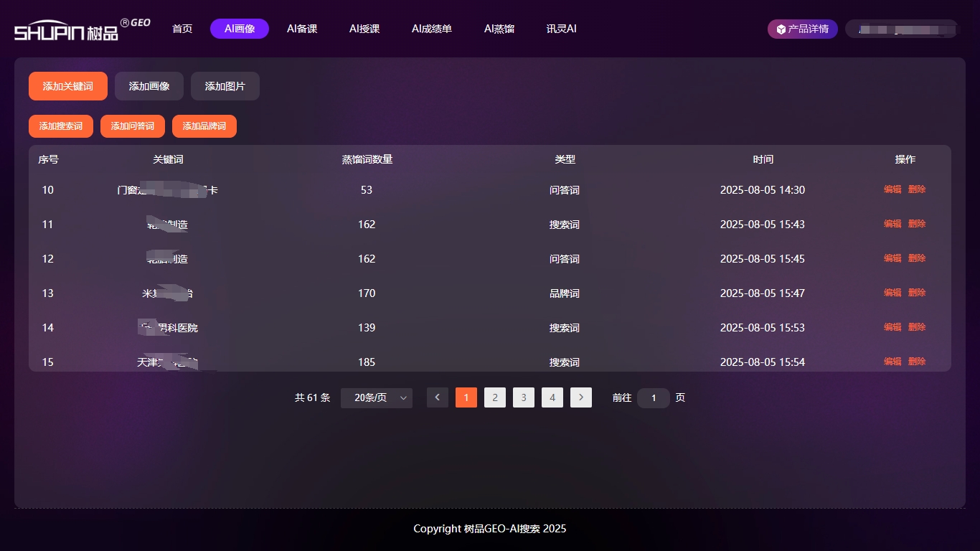Click the blurred user account area

point(902,29)
